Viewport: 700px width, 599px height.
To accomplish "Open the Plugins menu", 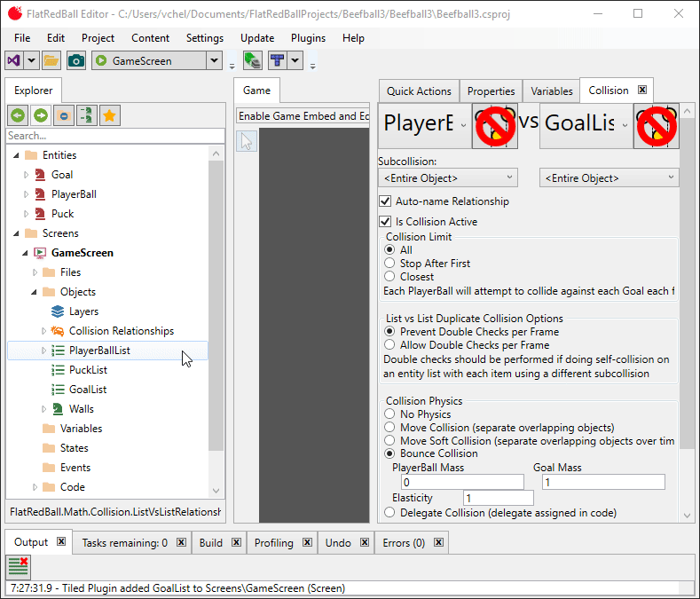I will (x=308, y=38).
